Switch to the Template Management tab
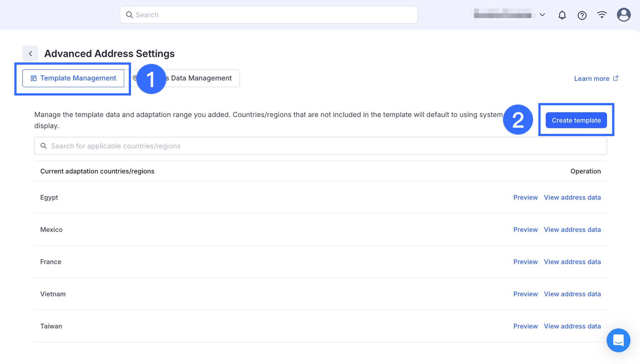 click(73, 78)
